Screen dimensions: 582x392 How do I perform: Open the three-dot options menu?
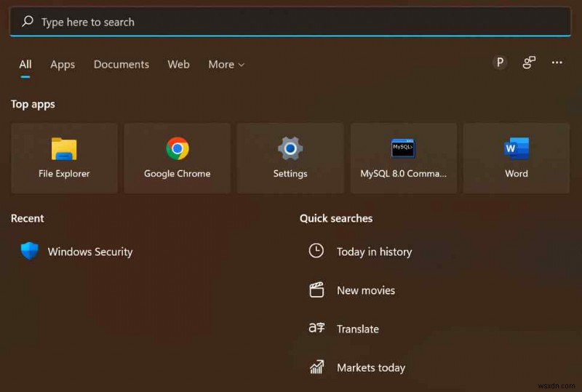tap(557, 63)
